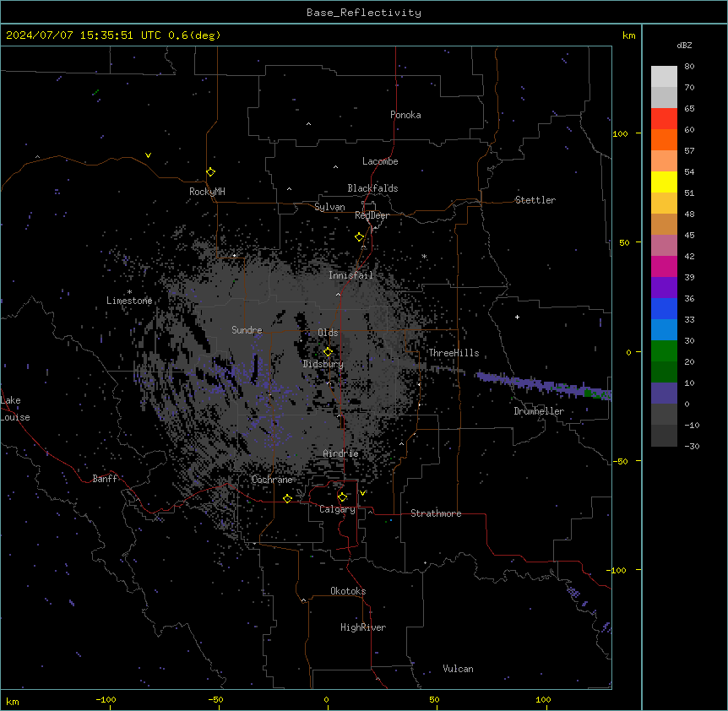
Task: Select the yellow diamond marker above Calgary label
Action: click(342, 497)
